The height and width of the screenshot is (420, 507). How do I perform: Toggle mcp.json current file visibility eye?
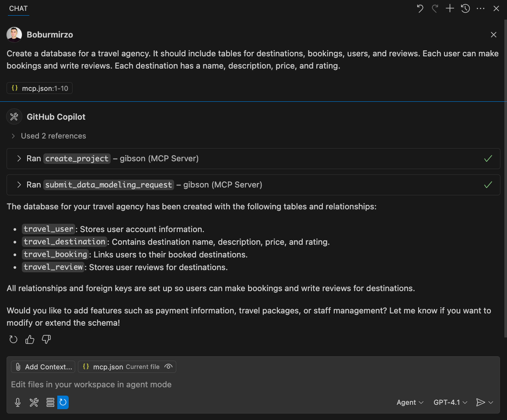click(x=168, y=367)
